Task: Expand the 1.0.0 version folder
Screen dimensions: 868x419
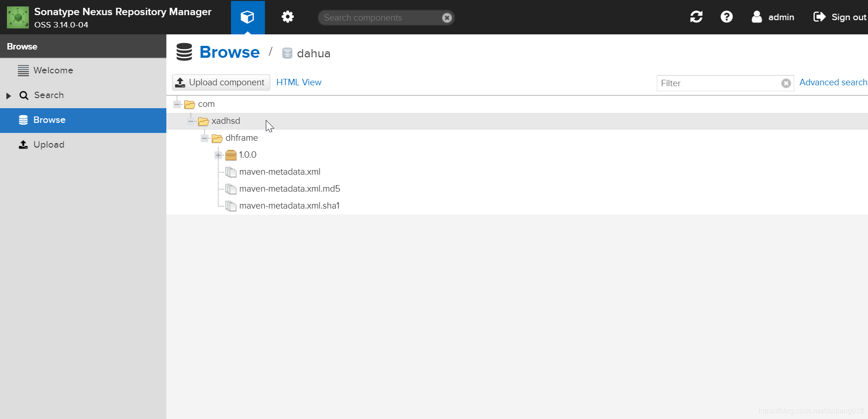Action: [x=219, y=155]
